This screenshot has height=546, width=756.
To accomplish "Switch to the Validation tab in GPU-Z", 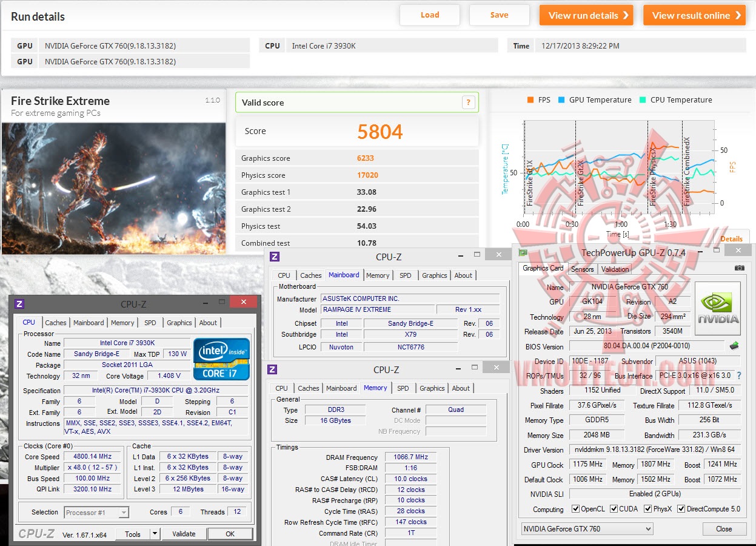I will (615, 269).
